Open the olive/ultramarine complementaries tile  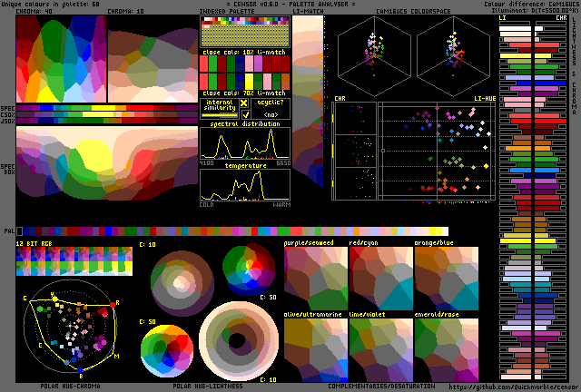[316, 350]
